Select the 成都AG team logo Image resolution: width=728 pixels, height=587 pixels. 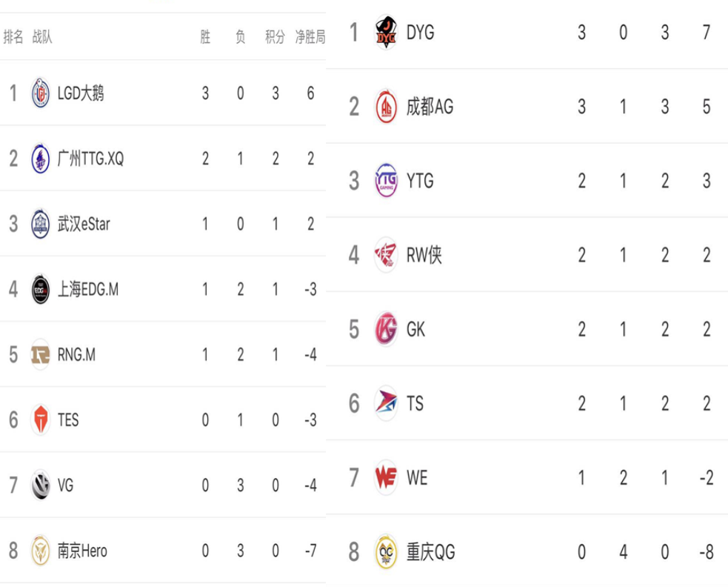pos(386,107)
